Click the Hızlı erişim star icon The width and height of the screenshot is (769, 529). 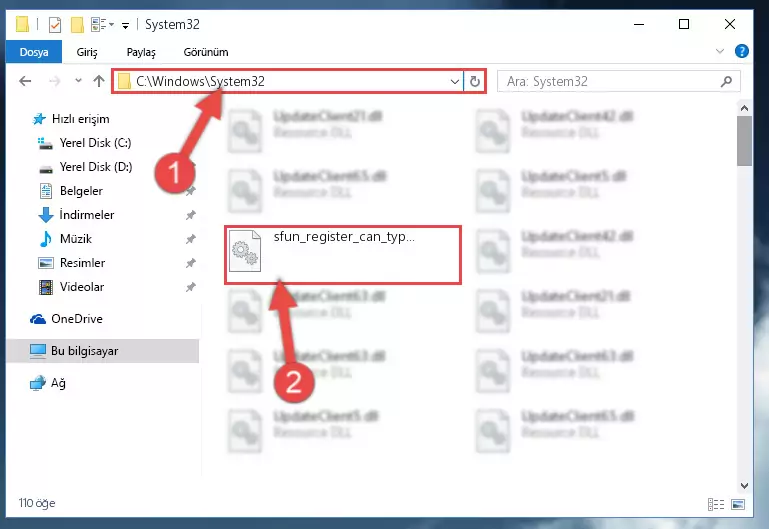39,119
